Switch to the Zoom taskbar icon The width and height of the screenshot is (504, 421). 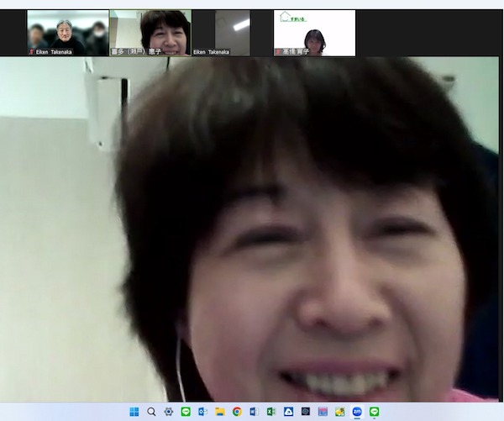coord(357,412)
